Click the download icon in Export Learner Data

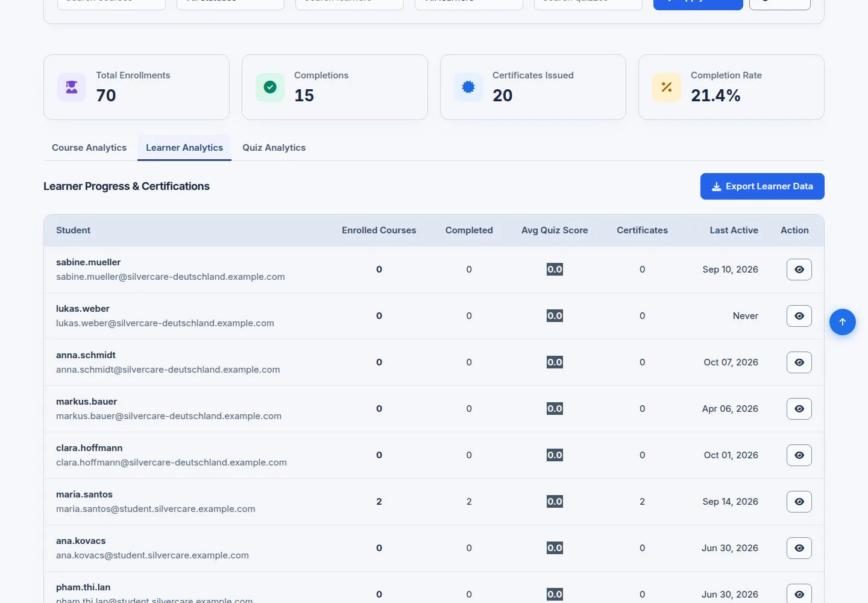click(717, 187)
